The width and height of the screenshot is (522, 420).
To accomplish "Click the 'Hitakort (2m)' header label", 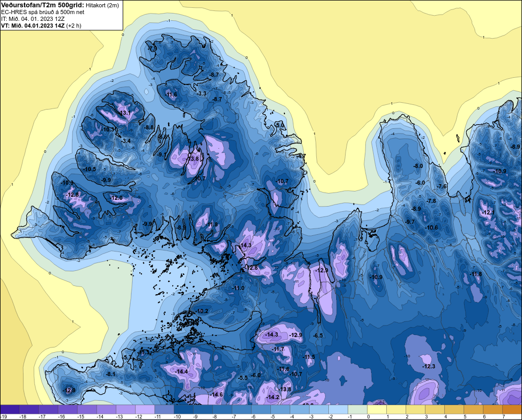I will 102,5.
